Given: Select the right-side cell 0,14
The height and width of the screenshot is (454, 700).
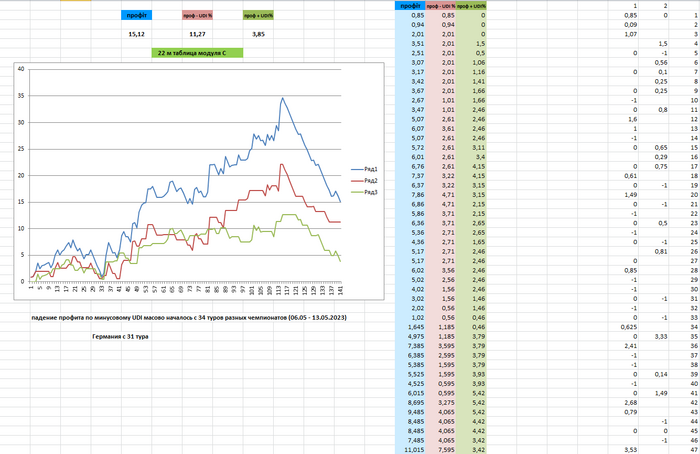Looking at the screenshot, I should pos(654,374).
